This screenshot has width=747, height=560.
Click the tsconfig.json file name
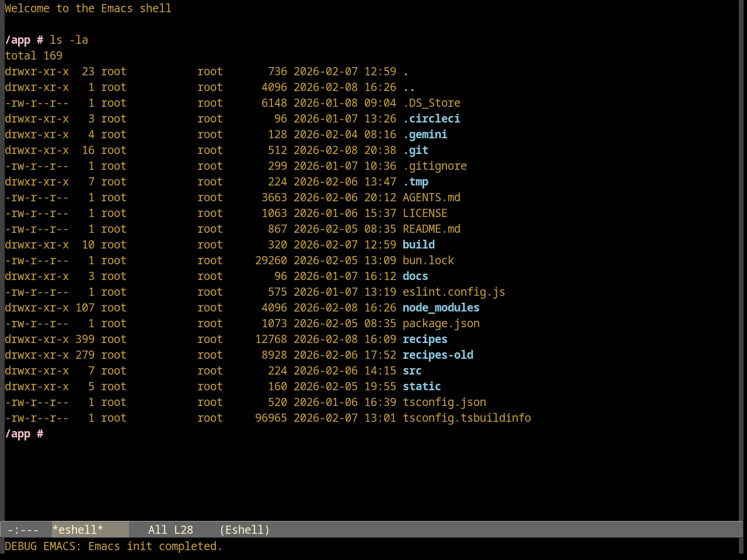pos(444,402)
